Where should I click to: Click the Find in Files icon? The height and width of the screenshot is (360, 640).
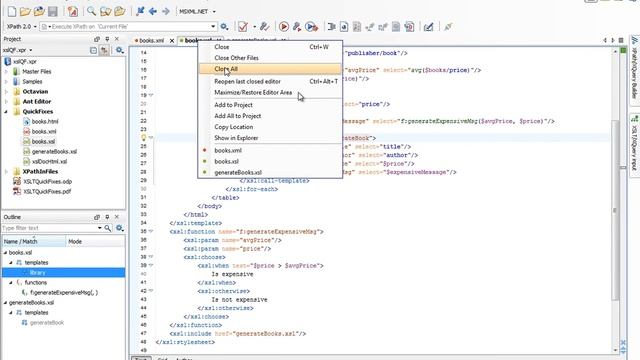coord(106,11)
